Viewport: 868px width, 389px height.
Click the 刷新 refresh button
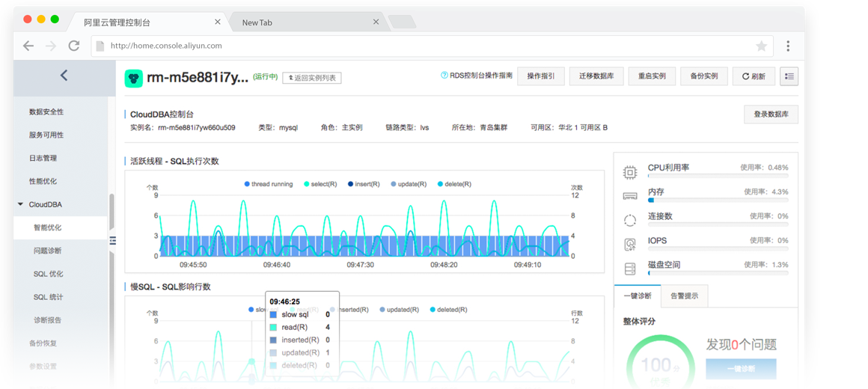(754, 76)
